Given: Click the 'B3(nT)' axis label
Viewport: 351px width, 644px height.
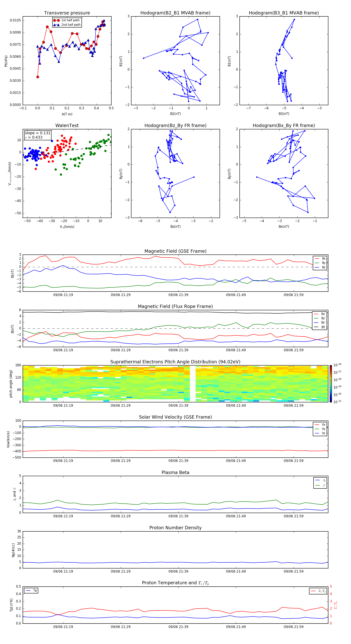Looking at the screenshot, I should (284, 114).
